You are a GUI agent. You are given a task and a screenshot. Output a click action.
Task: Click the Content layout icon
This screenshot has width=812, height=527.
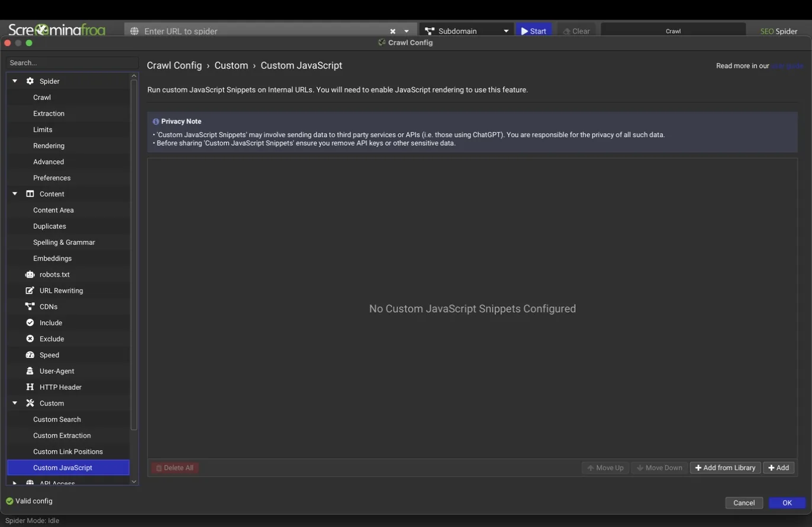point(30,194)
